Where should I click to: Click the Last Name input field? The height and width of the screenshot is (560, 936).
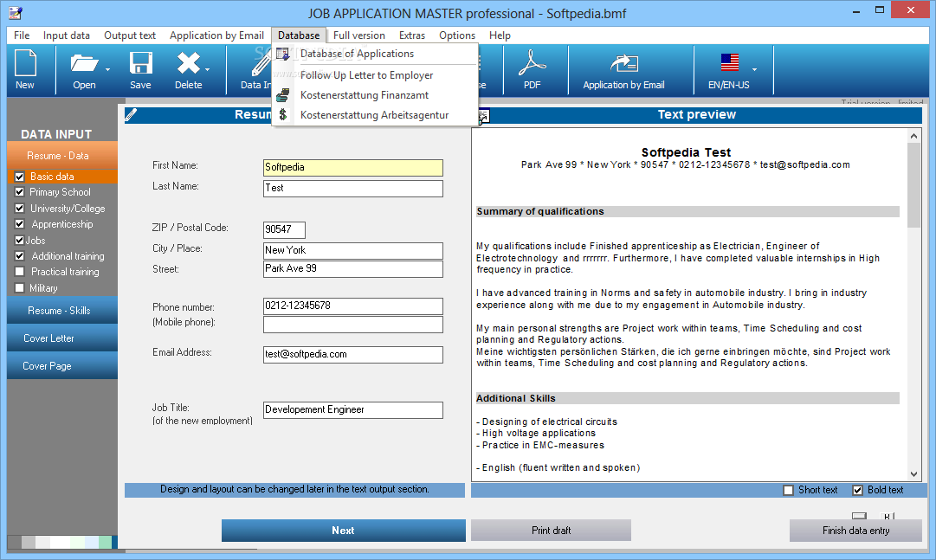352,188
